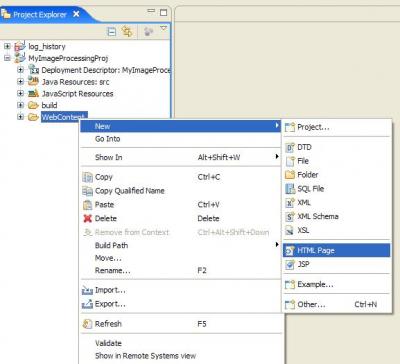Select the log_history project icon
The width and height of the screenshot is (400, 364).
coord(20,46)
